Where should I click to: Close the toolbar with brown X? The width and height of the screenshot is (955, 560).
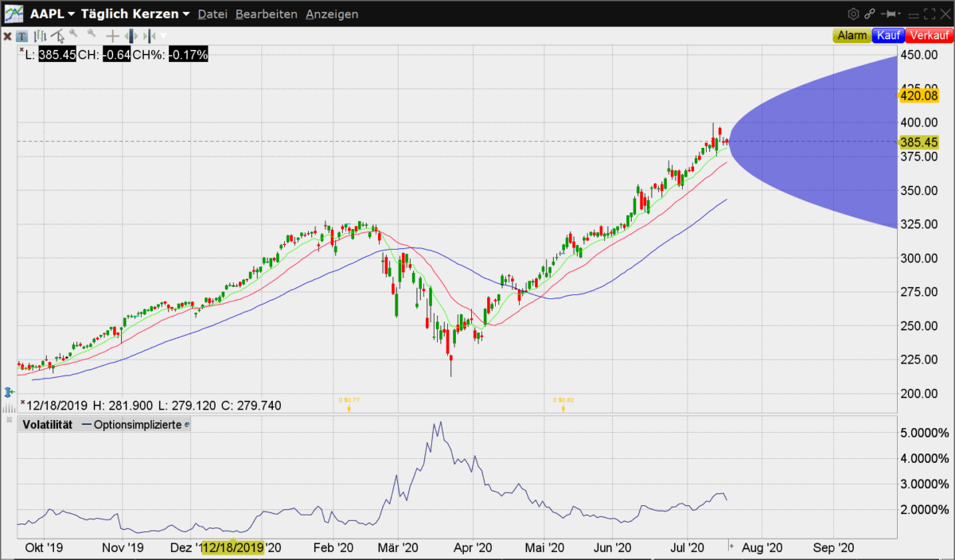coord(7,36)
